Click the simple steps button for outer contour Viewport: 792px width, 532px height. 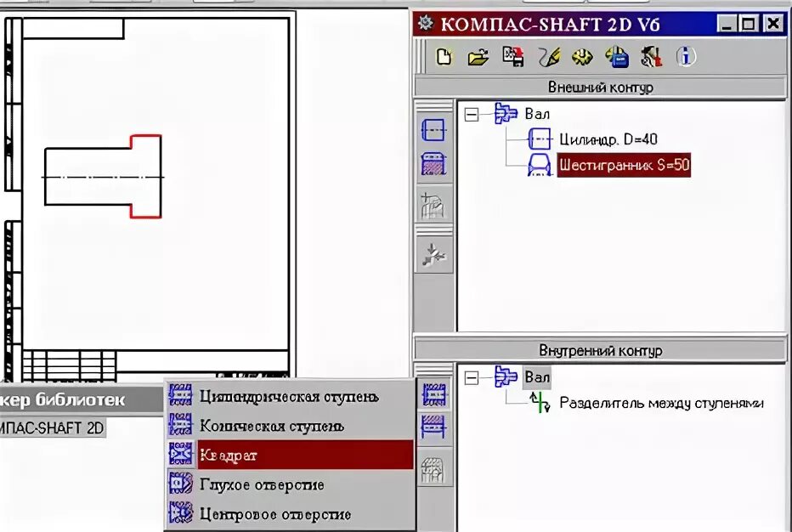coord(433,130)
